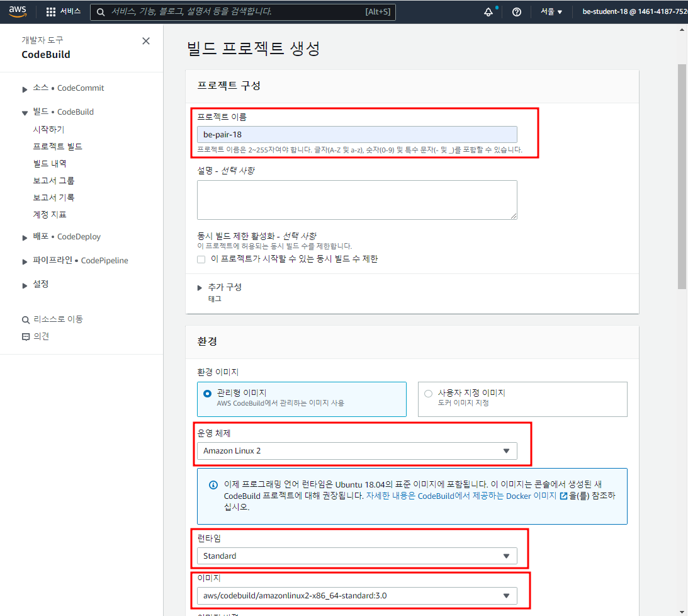Click the AWS logo home icon
This screenshot has height=616, width=688.
pyautogui.click(x=18, y=11)
